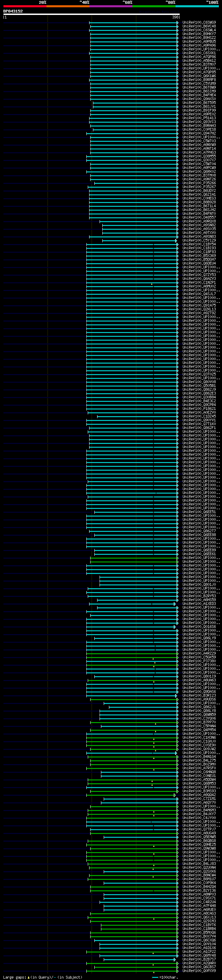
Task: Open hit UniRef100_C6SXK1 label
Action: tap(199, 53)
